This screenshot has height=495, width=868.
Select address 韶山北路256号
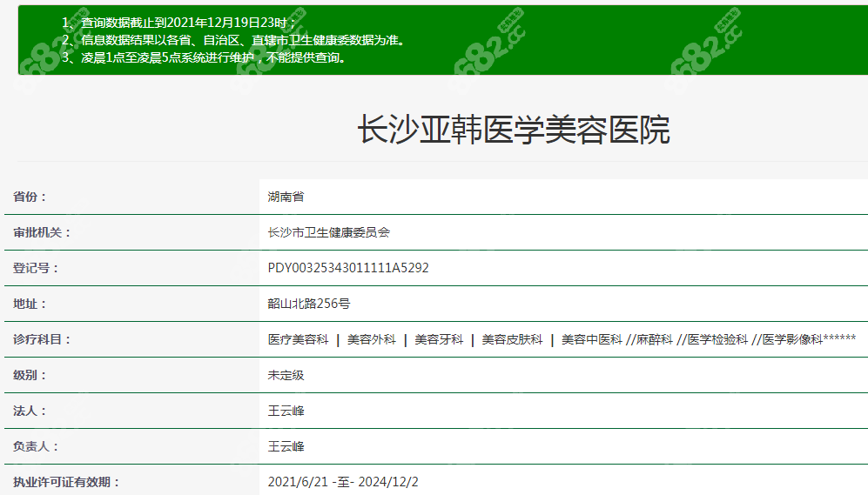[x=309, y=304]
